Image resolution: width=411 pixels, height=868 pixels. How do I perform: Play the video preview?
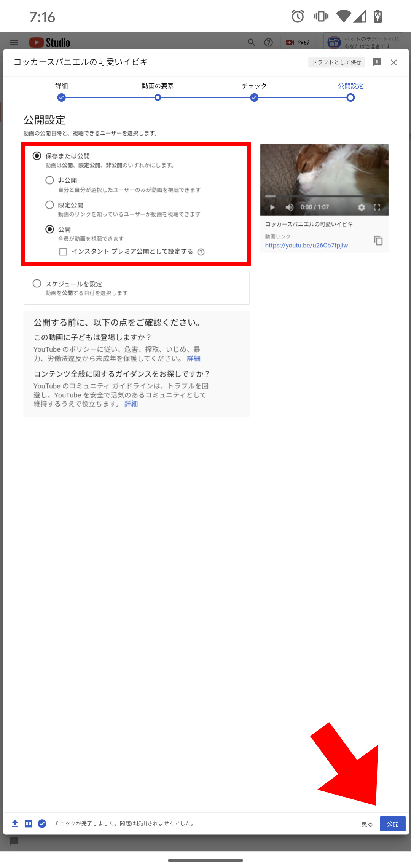click(272, 207)
